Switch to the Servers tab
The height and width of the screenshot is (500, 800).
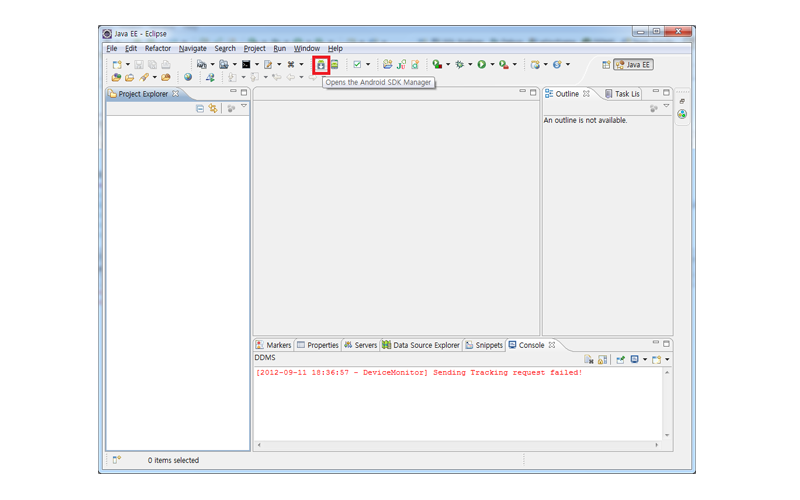point(360,345)
